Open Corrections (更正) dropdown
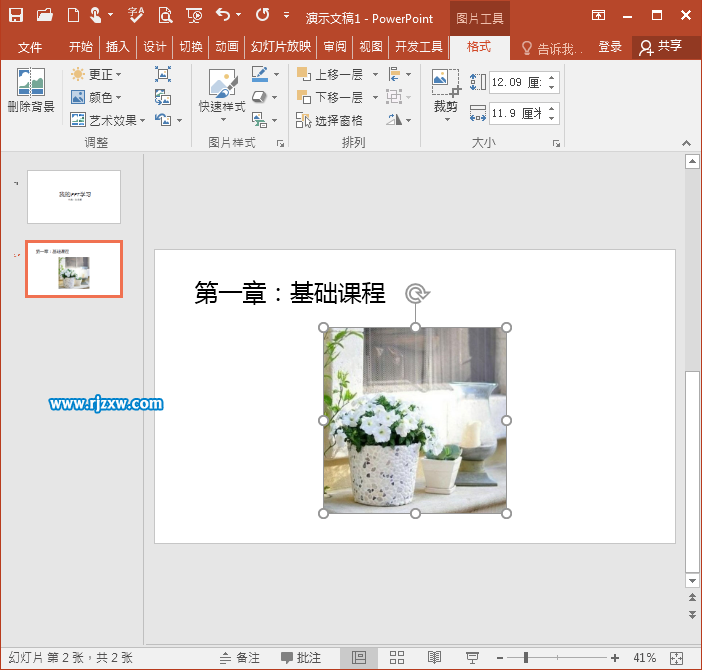 (96, 74)
